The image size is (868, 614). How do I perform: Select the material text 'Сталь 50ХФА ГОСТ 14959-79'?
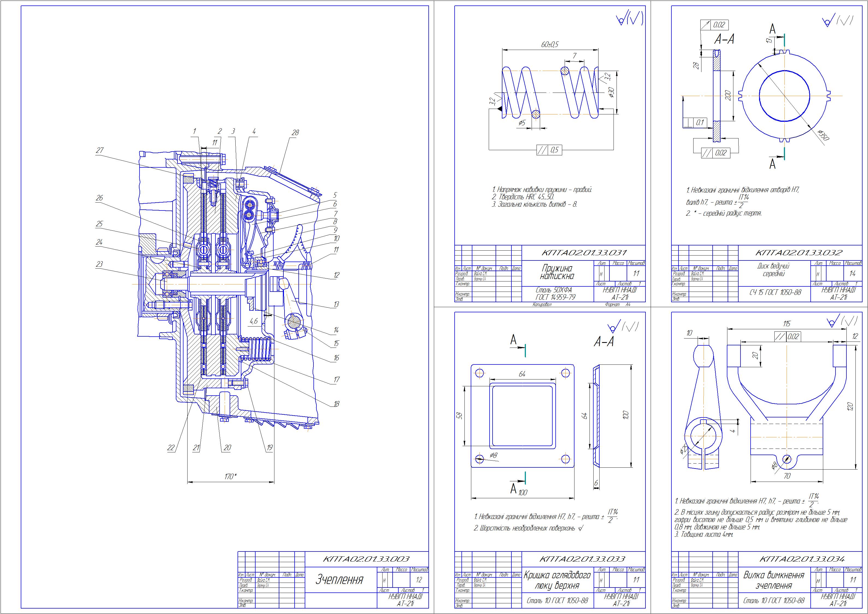(x=555, y=293)
